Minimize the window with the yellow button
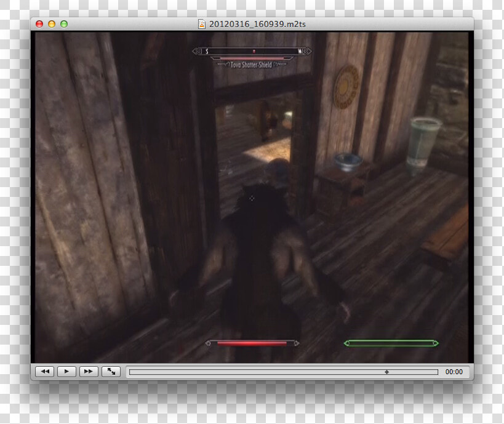 [52, 24]
